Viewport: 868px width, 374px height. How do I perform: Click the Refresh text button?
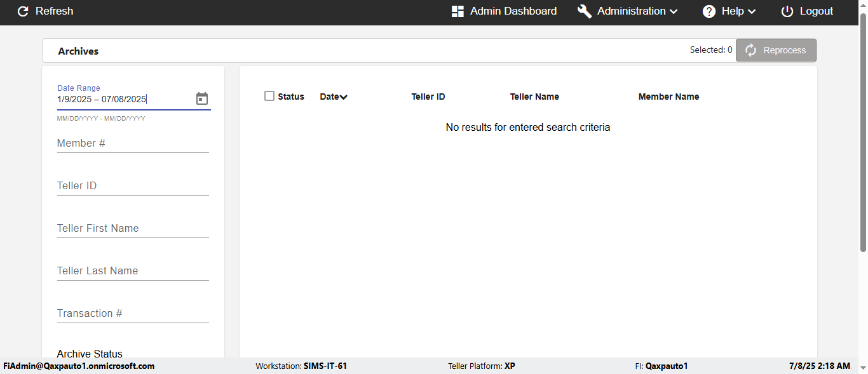tap(54, 11)
